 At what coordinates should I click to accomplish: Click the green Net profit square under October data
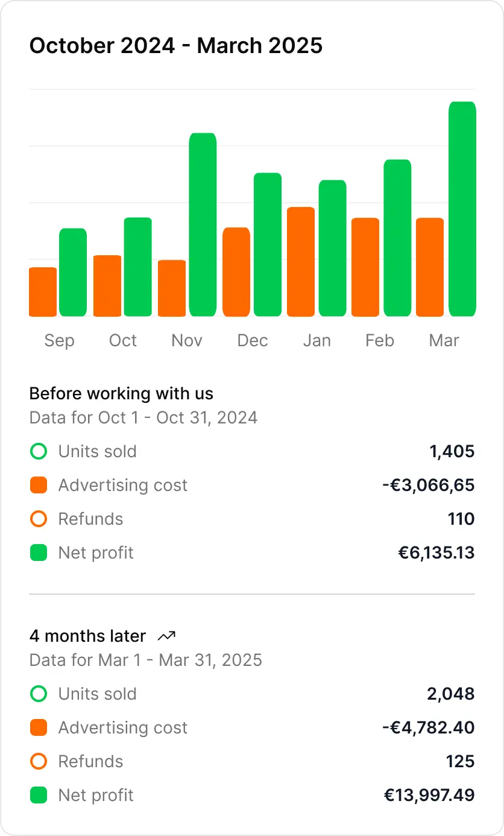tap(39, 553)
